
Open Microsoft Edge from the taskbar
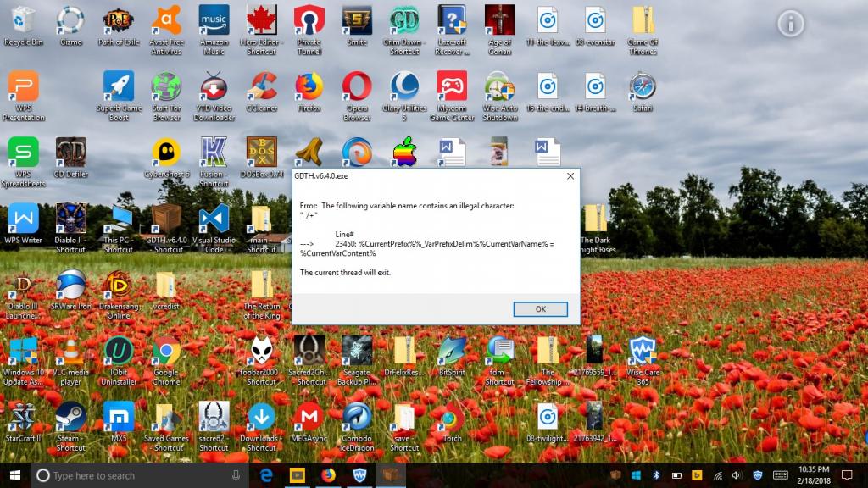click(265, 475)
